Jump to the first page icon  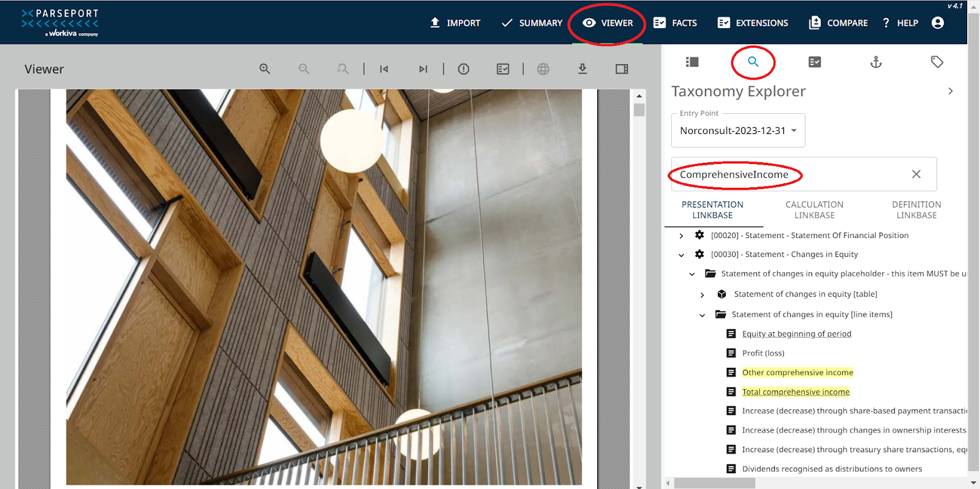coord(384,69)
